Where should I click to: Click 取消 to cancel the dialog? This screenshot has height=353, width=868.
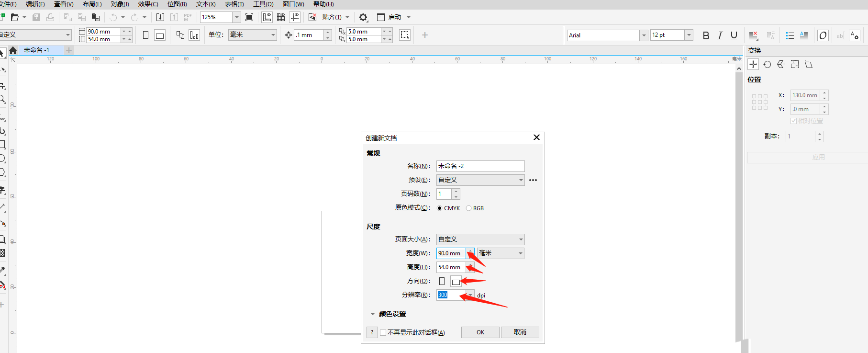pos(520,332)
